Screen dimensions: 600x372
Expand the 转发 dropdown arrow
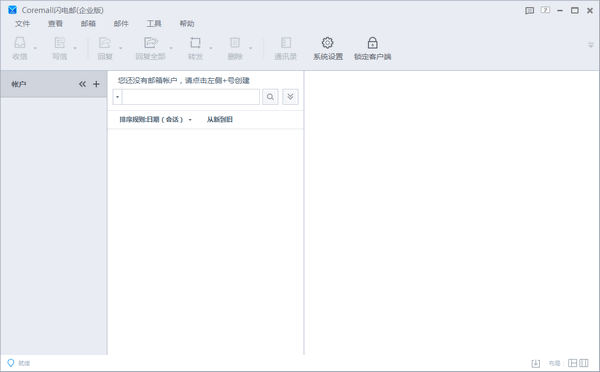pos(211,48)
